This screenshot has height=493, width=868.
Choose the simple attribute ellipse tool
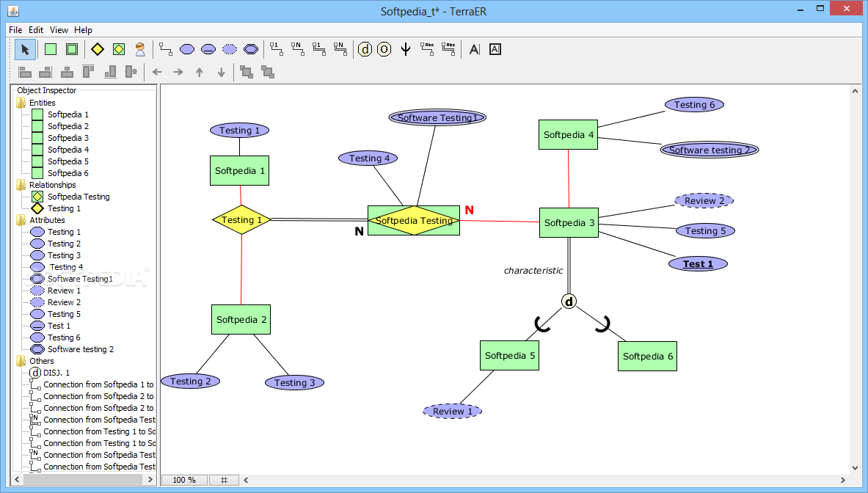coord(187,49)
